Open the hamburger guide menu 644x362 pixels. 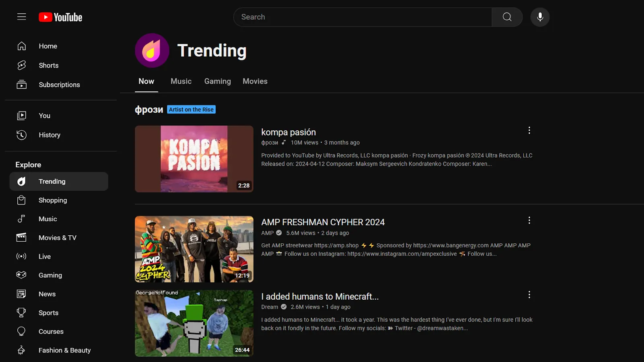click(x=21, y=17)
